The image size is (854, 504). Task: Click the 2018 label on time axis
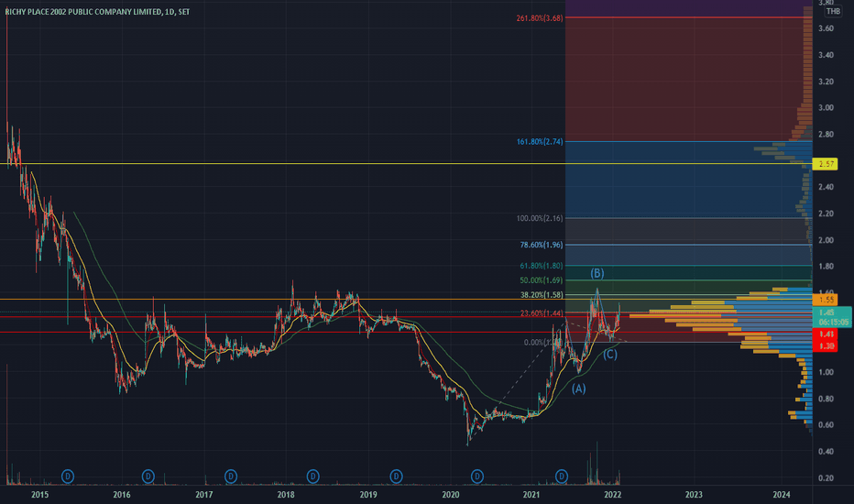tap(286, 495)
